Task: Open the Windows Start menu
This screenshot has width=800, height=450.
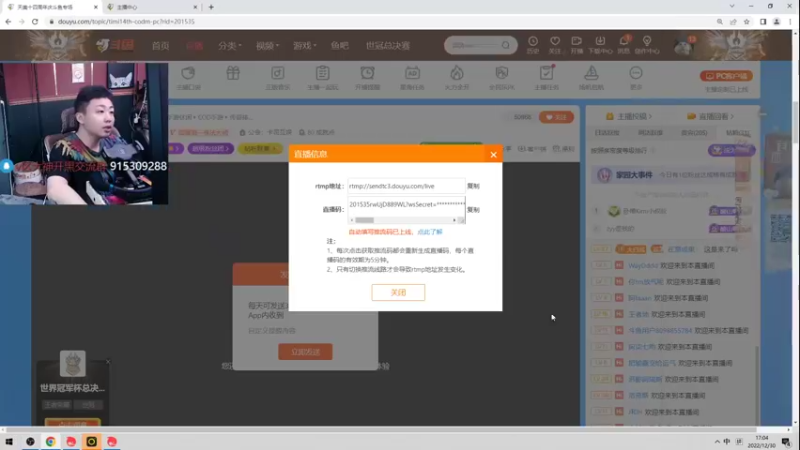Action: point(9,441)
